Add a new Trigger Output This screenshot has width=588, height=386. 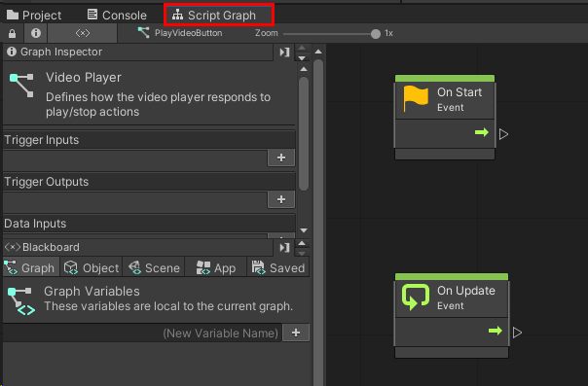click(281, 199)
